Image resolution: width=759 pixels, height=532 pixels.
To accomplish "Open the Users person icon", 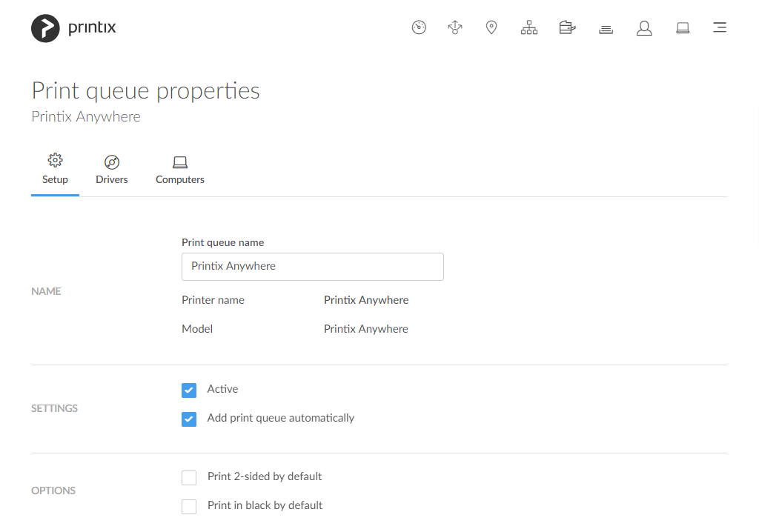I will tap(644, 28).
